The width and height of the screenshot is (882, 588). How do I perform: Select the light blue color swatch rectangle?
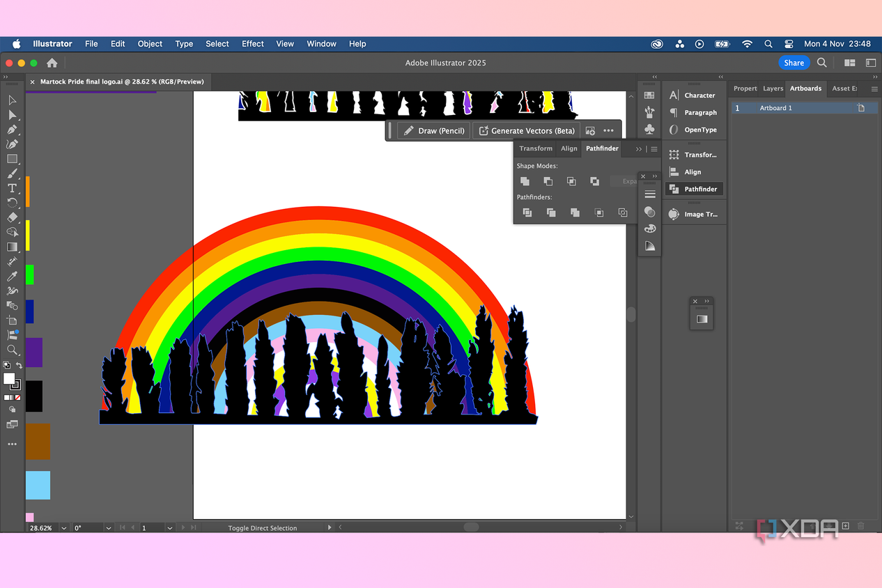coord(38,486)
